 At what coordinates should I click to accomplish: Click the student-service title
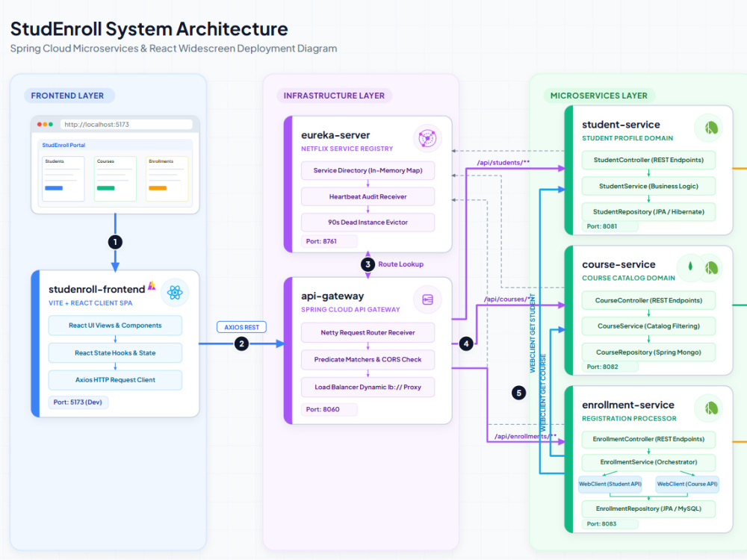coord(621,125)
